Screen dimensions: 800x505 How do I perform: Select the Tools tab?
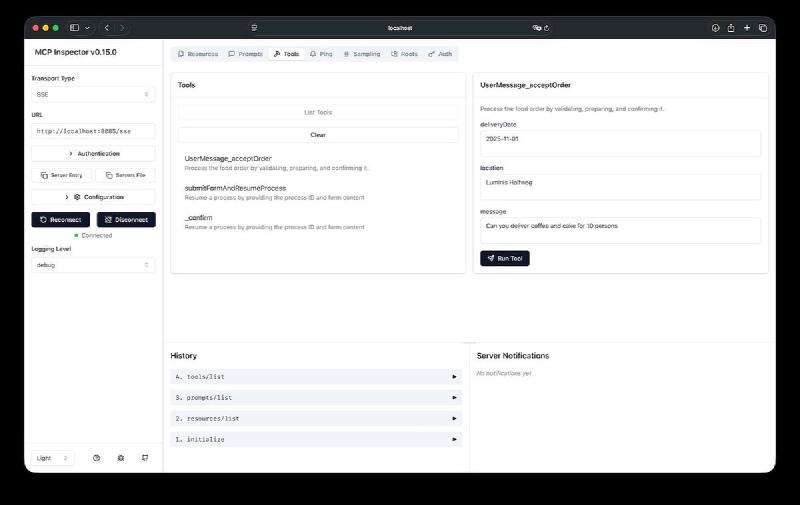coord(286,54)
